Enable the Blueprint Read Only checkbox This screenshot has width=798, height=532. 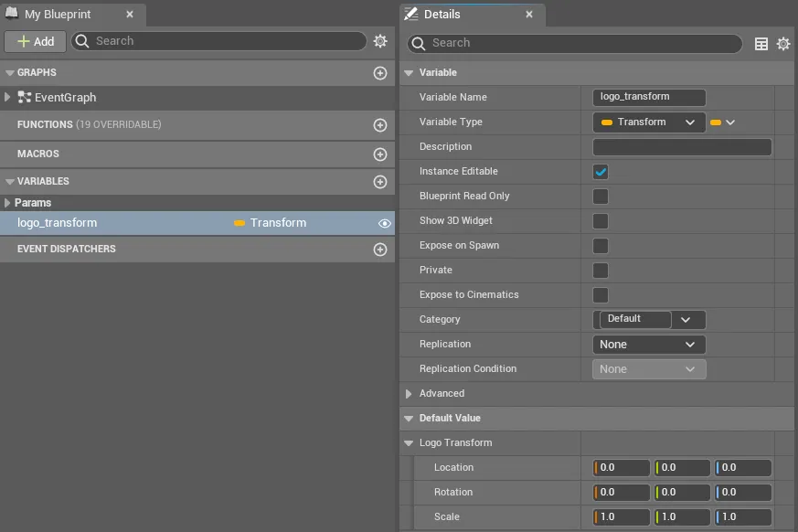point(601,197)
